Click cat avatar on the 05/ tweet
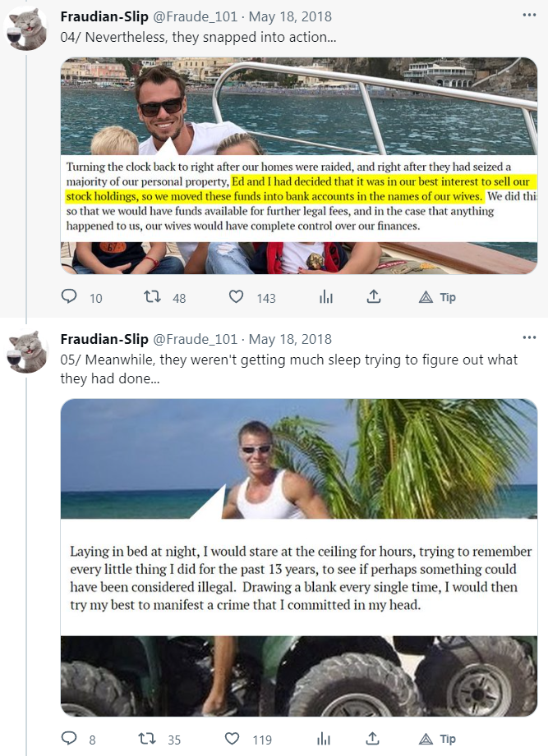548x756 pixels. 26,351
